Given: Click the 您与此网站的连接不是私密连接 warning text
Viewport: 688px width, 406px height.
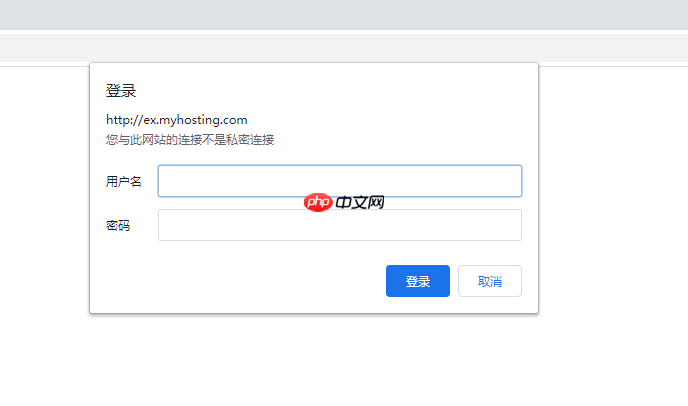Looking at the screenshot, I should pos(190,140).
